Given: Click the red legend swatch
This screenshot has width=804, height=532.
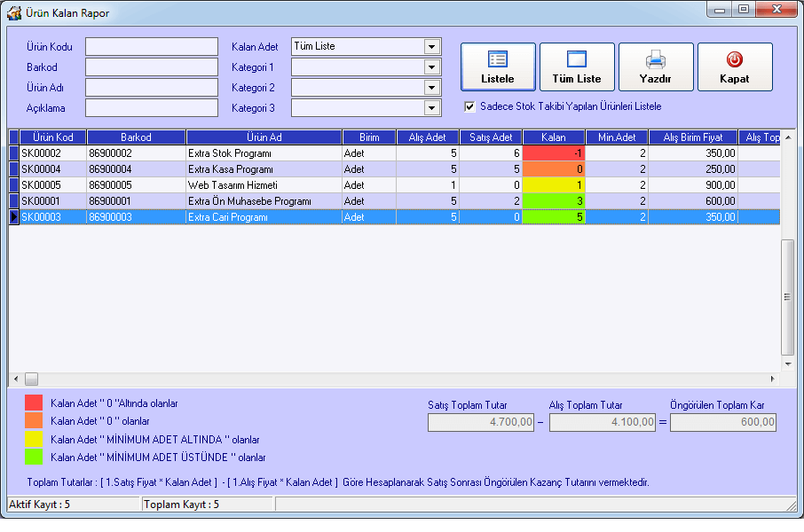Looking at the screenshot, I should click(34, 403).
